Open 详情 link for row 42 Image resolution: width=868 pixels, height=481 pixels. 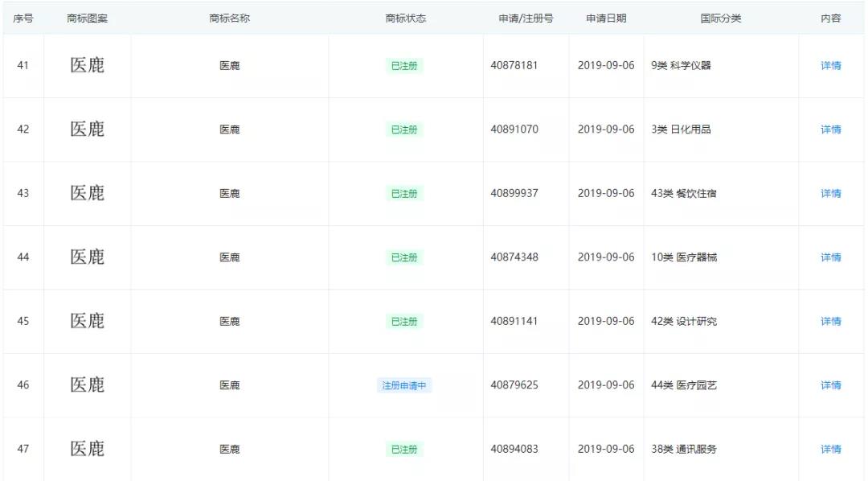[x=830, y=129]
